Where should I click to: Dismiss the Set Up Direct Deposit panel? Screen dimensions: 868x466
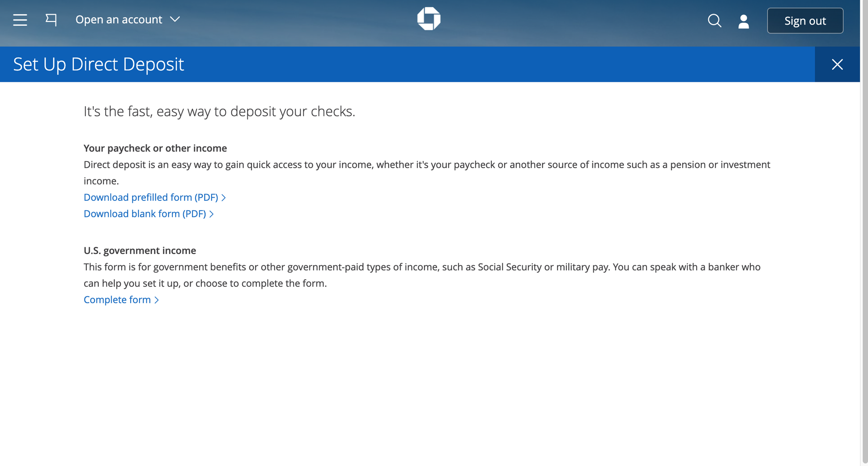pyautogui.click(x=837, y=64)
